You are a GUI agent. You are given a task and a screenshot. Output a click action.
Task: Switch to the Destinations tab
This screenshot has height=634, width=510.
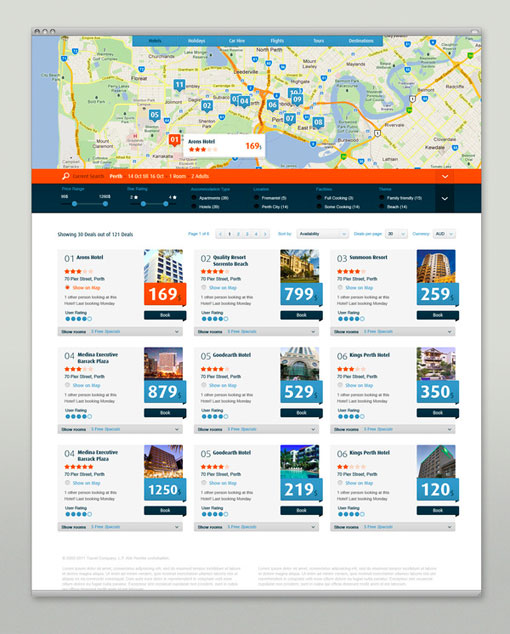pos(361,41)
